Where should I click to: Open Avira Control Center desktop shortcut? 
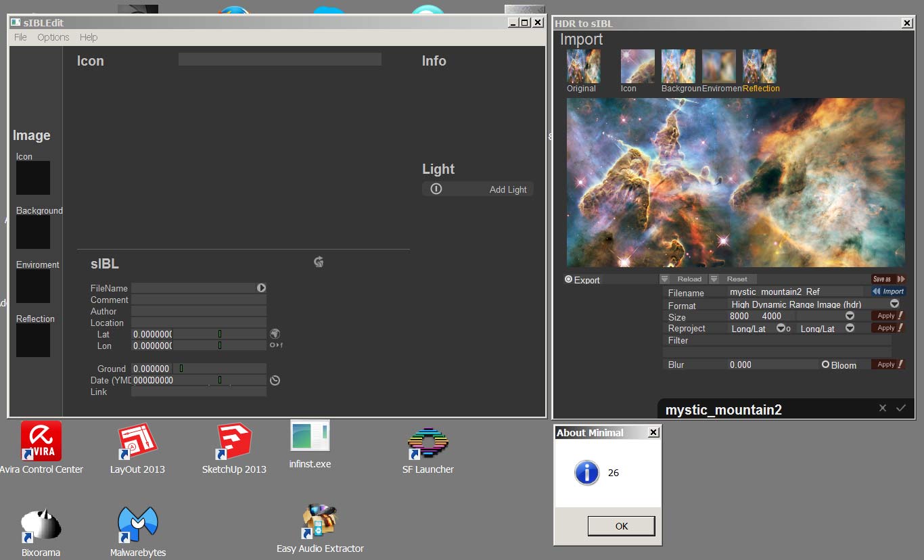coord(41,448)
